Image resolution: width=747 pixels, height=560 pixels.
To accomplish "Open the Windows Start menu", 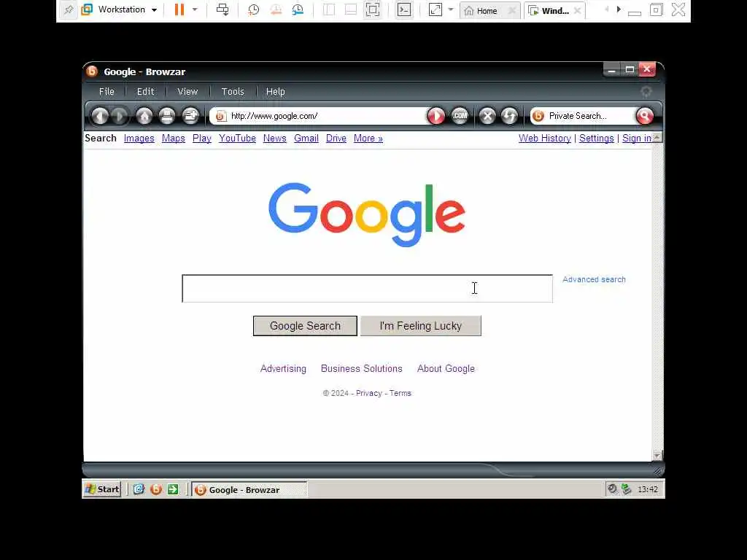I will point(102,489).
